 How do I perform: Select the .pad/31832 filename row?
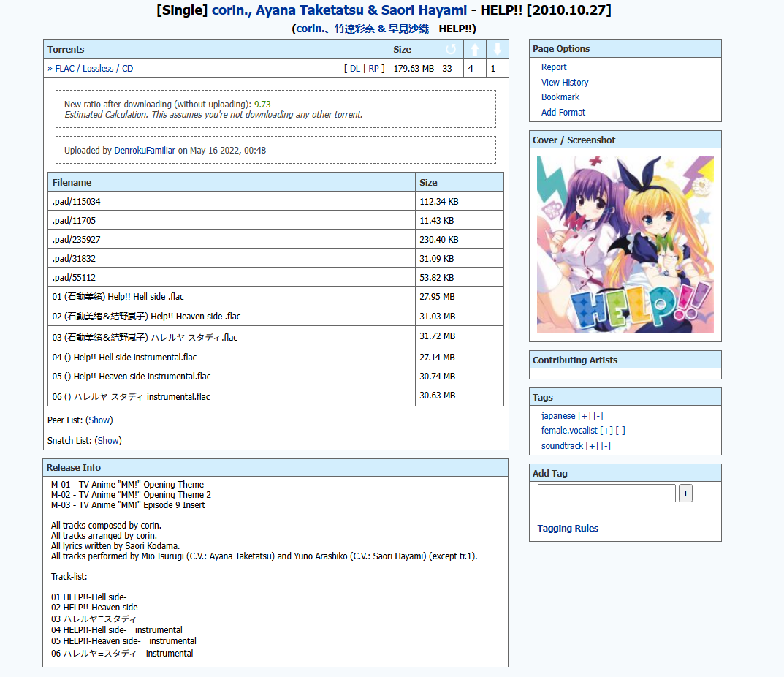click(276, 258)
